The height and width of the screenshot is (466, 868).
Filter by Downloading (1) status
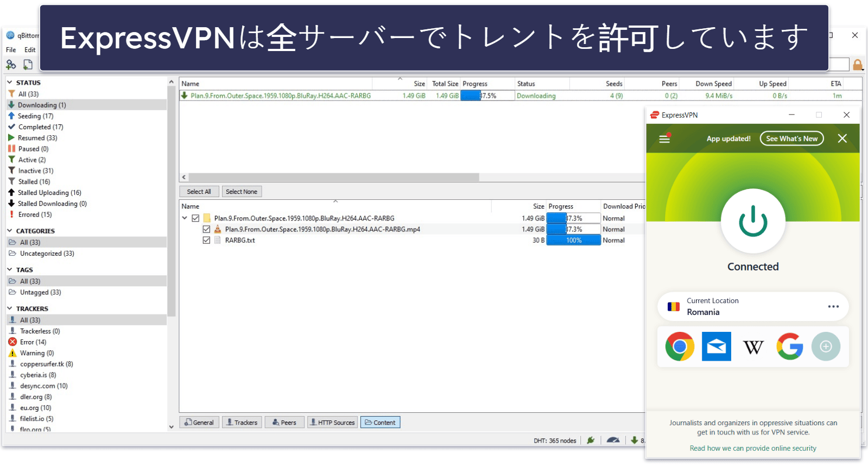[x=87, y=105]
